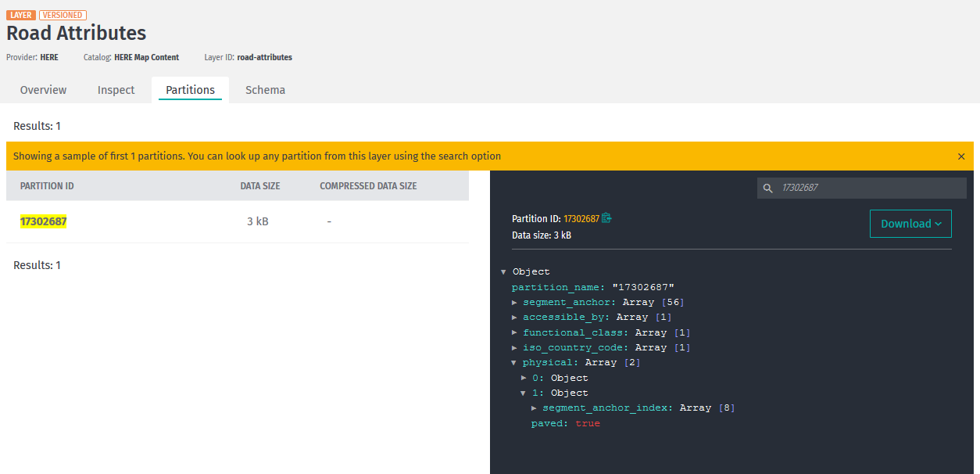The image size is (980, 474).
Task: Open the Download options dropdown
Action: (x=910, y=223)
